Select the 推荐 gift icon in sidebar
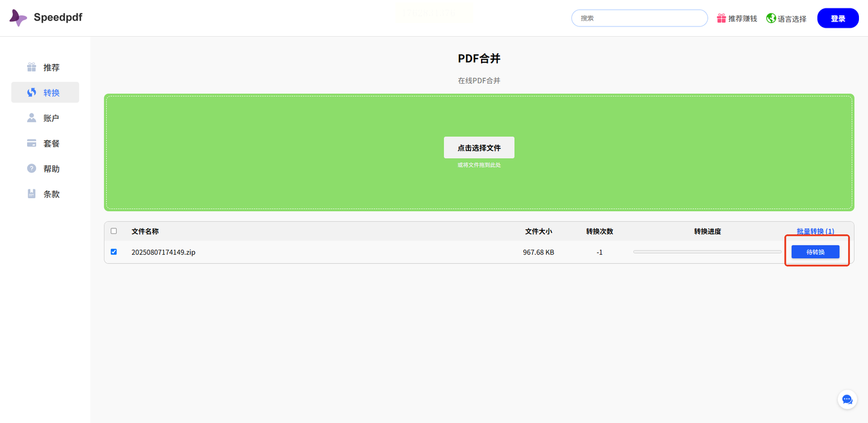 click(31, 67)
